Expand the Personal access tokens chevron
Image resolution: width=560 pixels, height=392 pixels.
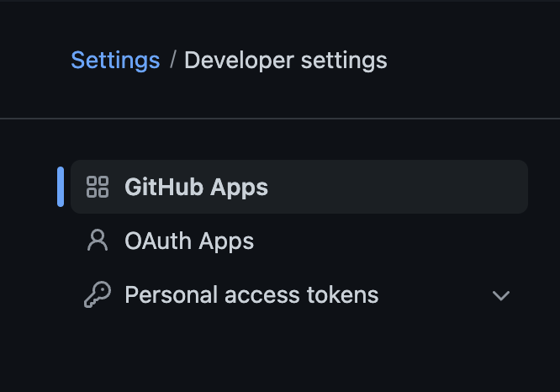pyautogui.click(x=500, y=295)
